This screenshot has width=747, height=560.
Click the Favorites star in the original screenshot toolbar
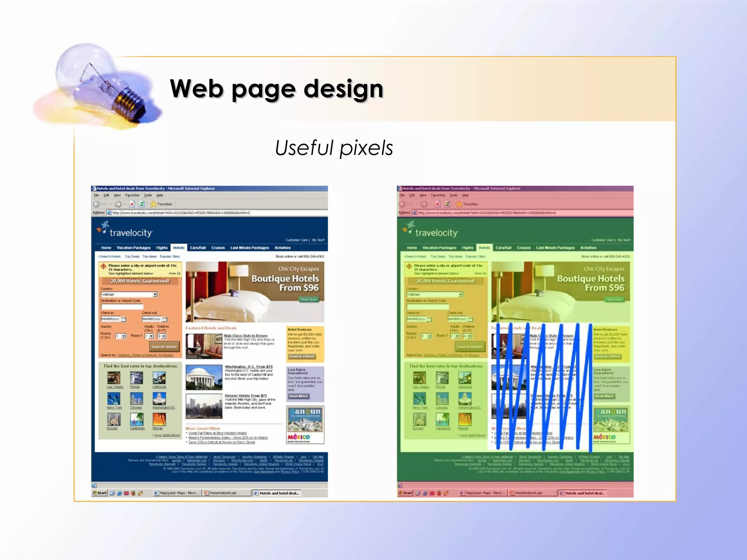coord(154,204)
